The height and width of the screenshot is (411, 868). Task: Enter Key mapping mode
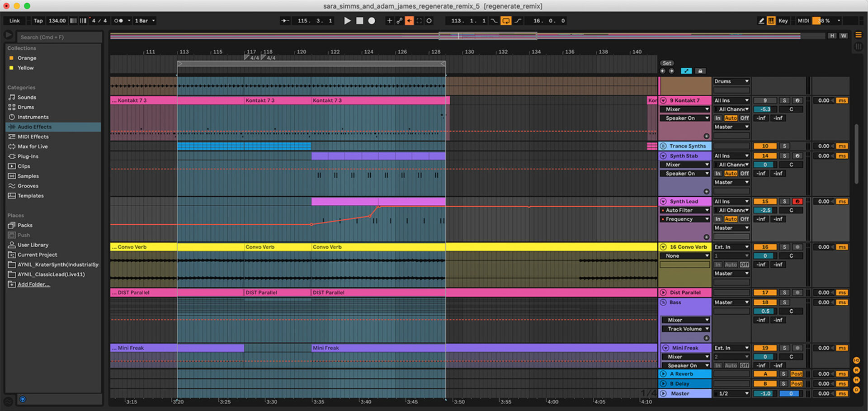(x=783, y=20)
